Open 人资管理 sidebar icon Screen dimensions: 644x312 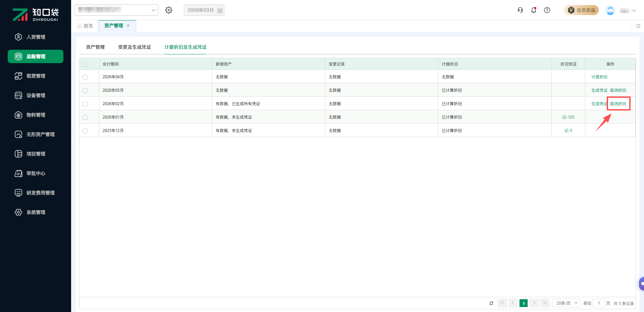tap(18, 37)
